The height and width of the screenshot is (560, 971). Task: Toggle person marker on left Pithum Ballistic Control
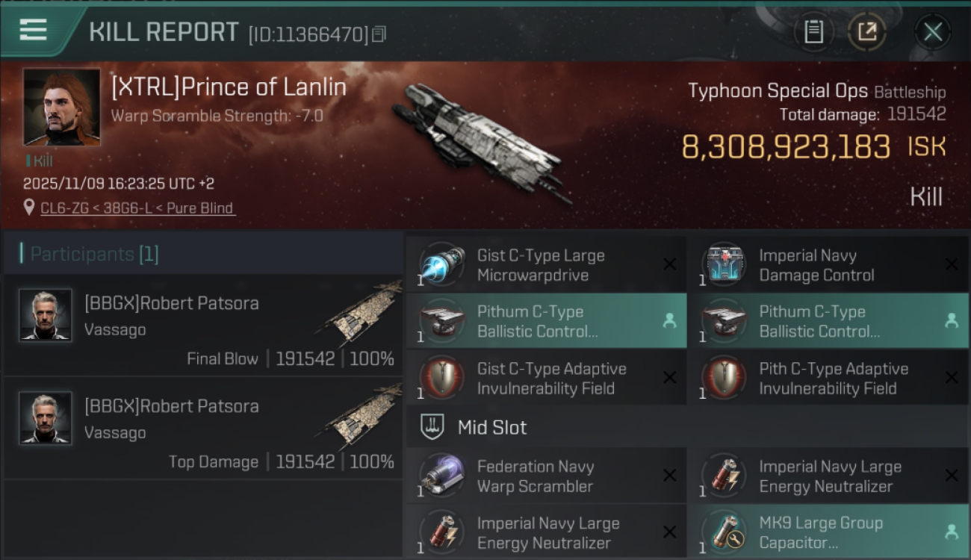pos(669,321)
